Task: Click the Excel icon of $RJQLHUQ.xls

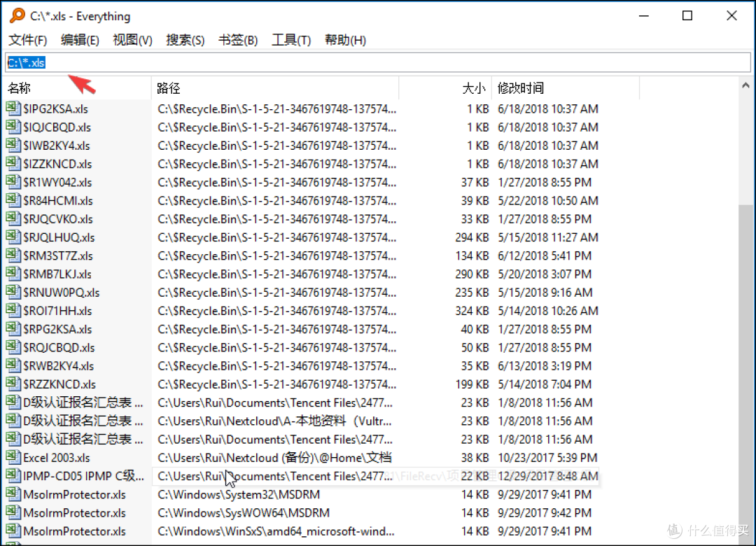Action: 13,237
